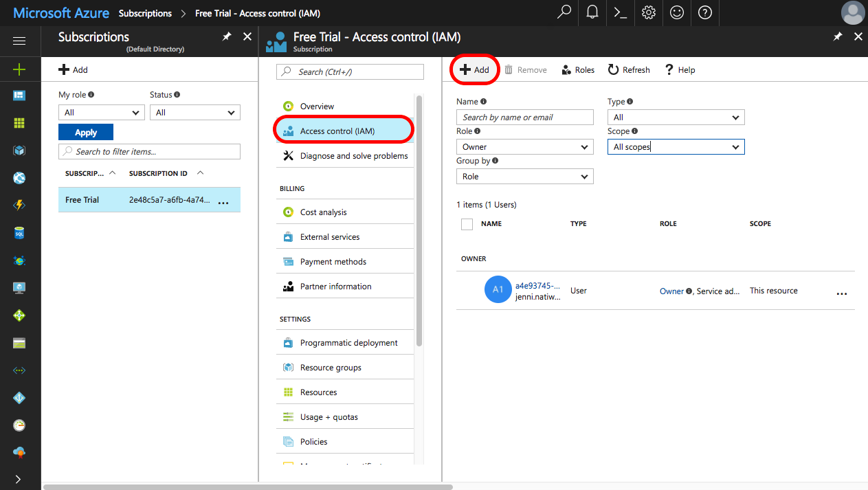Click the green plus create-resource icon in sidebar
Image resolution: width=868 pixels, height=490 pixels.
tap(19, 69)
